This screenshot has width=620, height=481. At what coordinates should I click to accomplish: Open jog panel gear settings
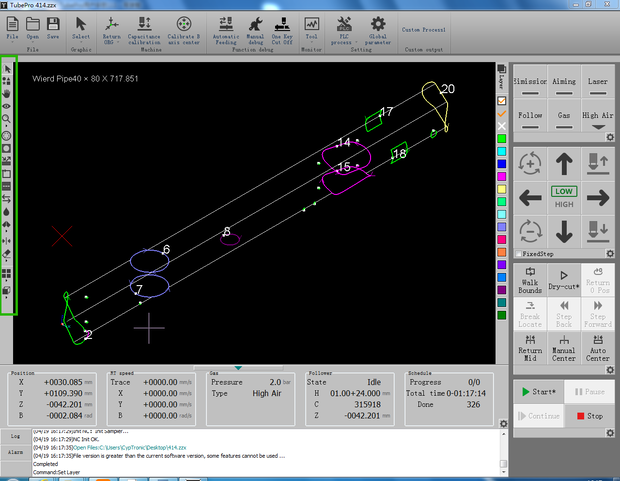610,254
